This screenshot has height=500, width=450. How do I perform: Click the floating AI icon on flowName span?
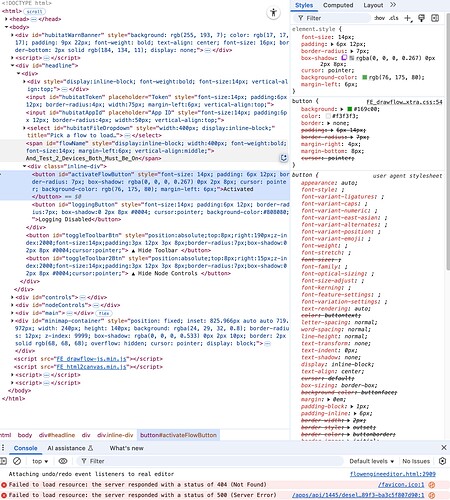coord(283,158)
